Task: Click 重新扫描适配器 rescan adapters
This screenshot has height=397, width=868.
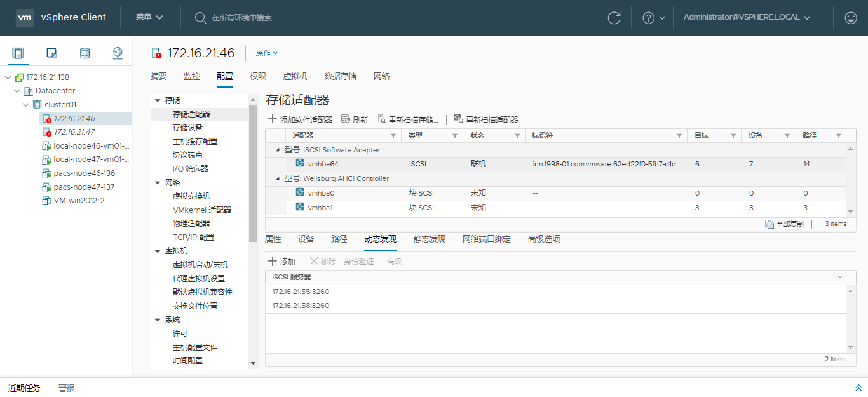Action: coord(486,119)
